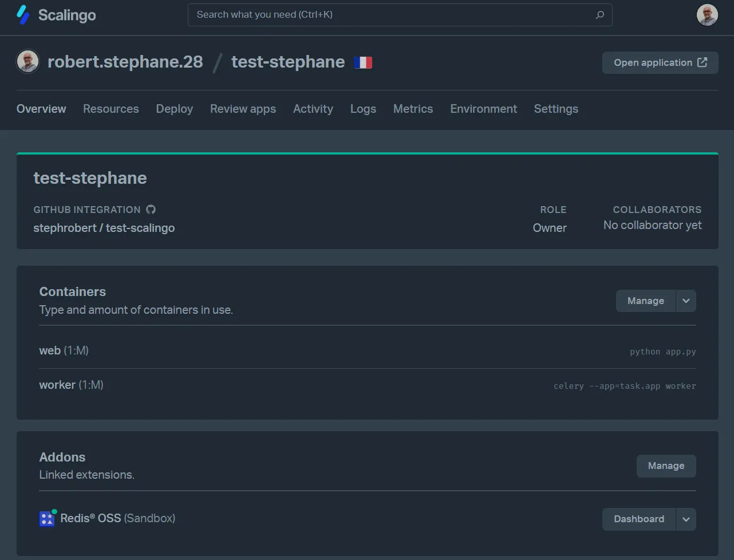Click the GitHub integration octocat icon

tap(150, 210)
